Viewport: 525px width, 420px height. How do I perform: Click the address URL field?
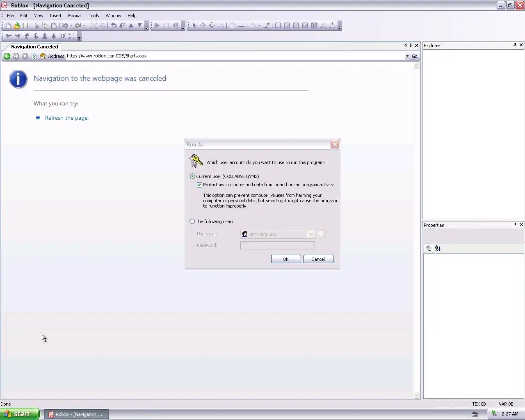pos(235,56)
